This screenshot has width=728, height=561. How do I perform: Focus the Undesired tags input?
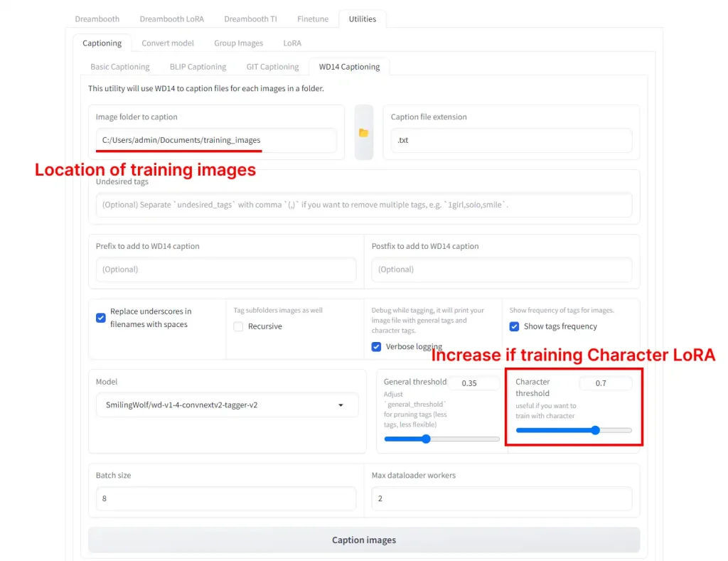[363, 205]
